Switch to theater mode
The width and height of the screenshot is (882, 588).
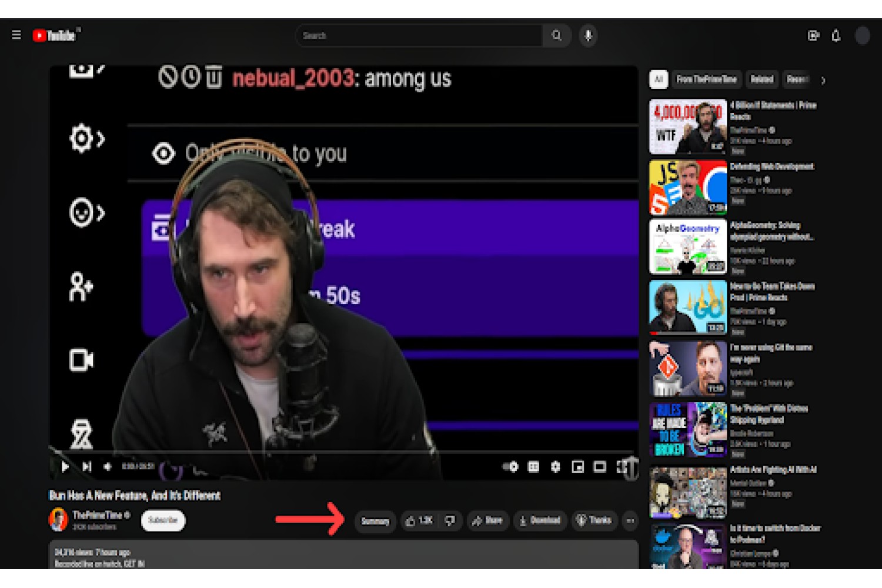[x=600, y=467]
